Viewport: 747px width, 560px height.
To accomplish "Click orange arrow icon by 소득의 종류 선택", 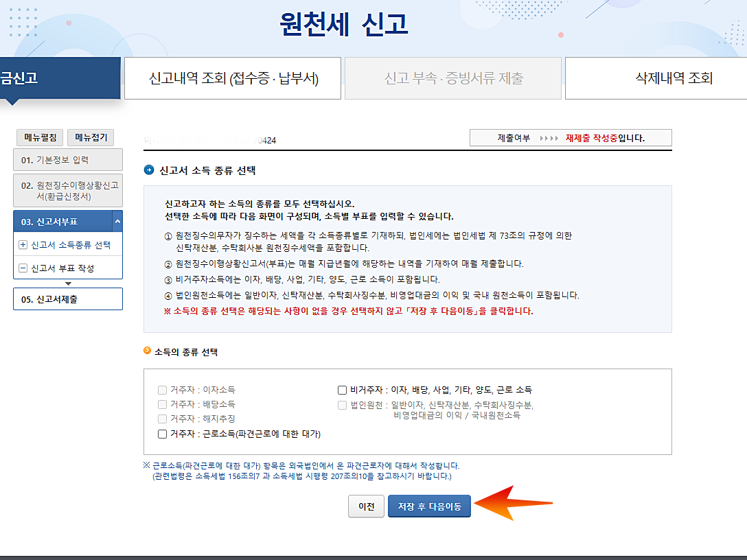I will (x=147, y=351).
